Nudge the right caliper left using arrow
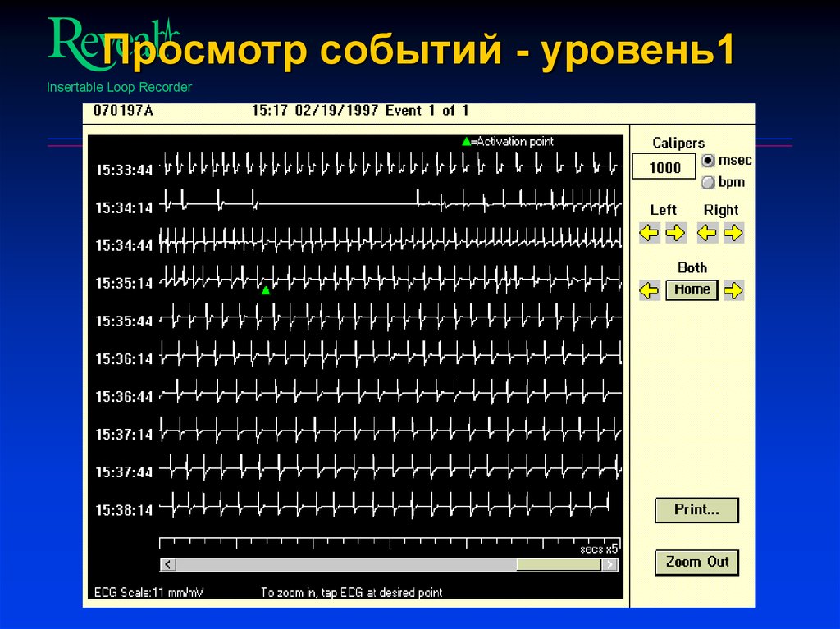This screenshot has height=629, width=840. click(709, 233)
